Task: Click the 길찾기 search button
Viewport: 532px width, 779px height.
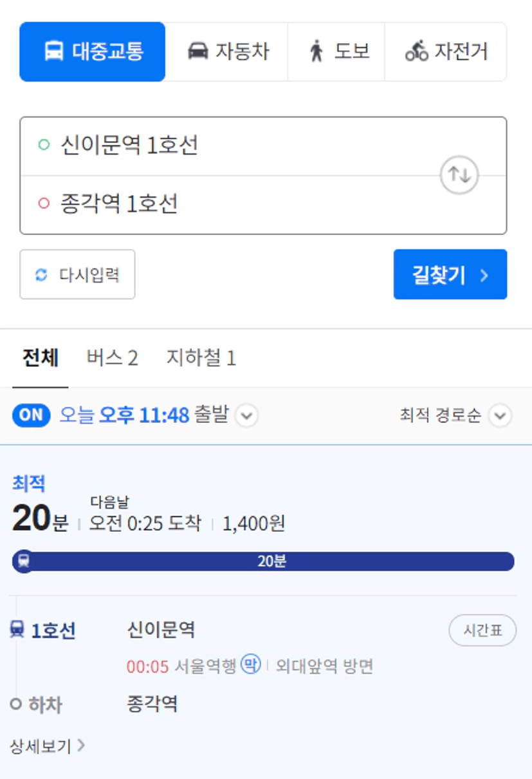Action: pyautogui.click(x=450, y=275)
